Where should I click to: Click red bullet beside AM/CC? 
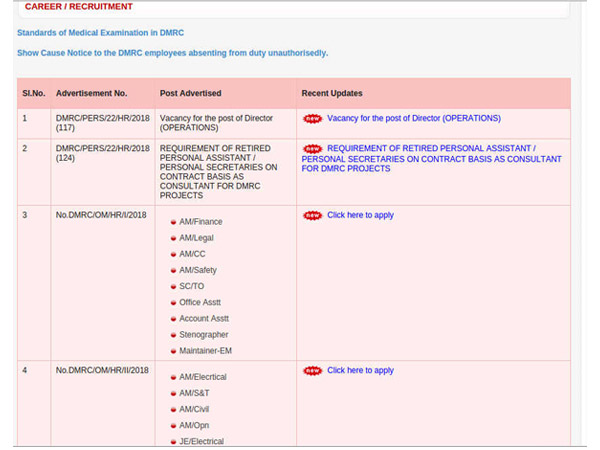173,254
